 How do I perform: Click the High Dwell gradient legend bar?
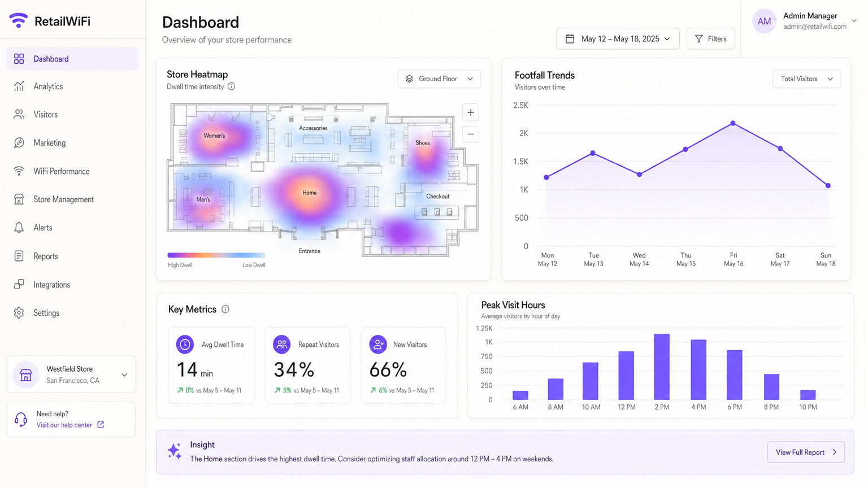pos(216,255)
